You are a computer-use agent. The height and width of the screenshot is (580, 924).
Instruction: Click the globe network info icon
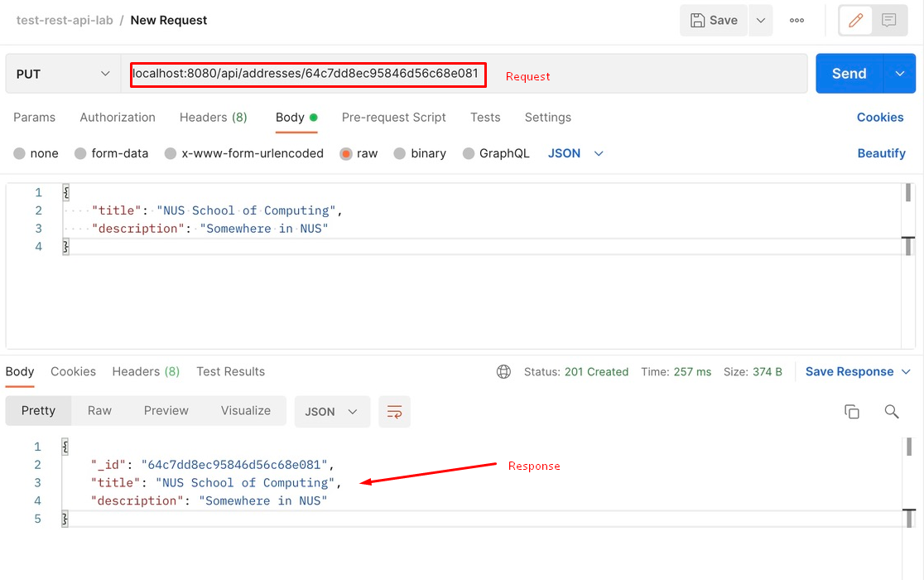click(504, 371)
